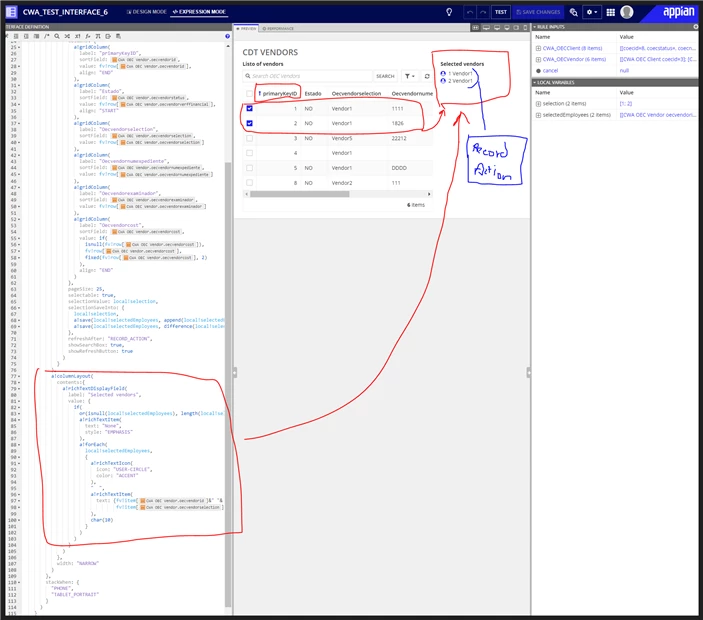Select the fit-width preview size icon
The height and width of the screenshot is (620, 703).
pyautogui.click(x=475, y=28)
